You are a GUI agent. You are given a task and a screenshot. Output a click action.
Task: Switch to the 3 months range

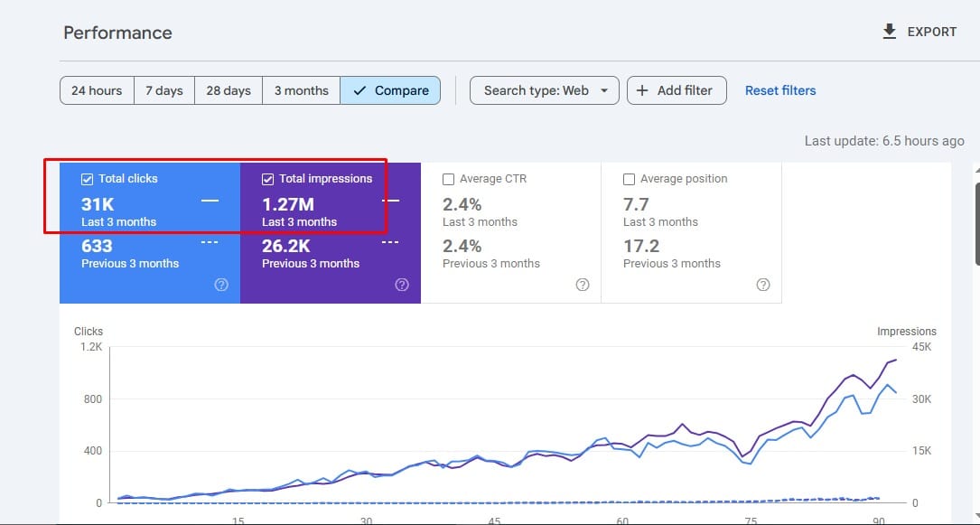[301, 90]
